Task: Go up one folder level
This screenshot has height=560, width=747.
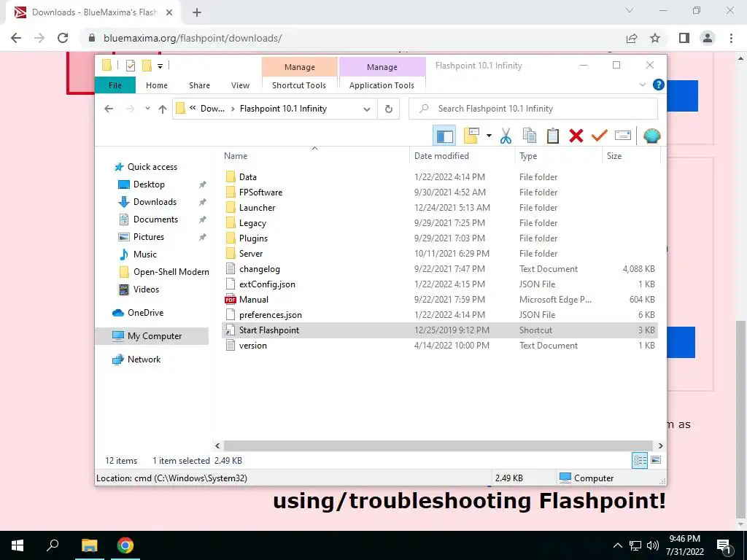Action: pyautogui.click(x=163, y=109)
